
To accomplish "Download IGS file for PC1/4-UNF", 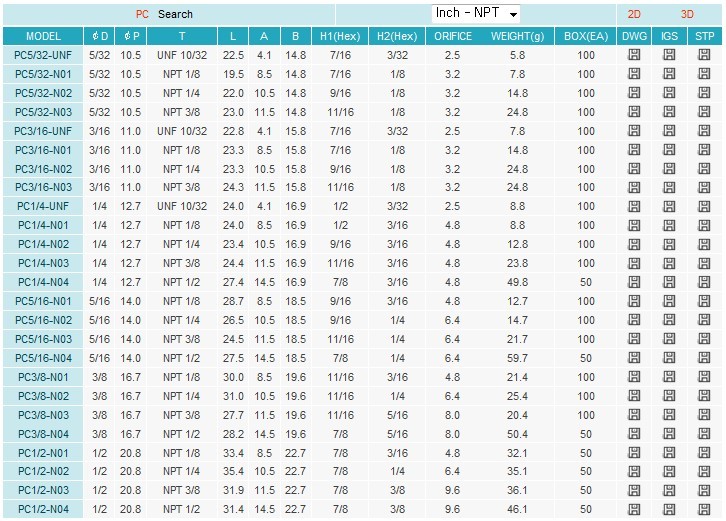I will (669, 206).
